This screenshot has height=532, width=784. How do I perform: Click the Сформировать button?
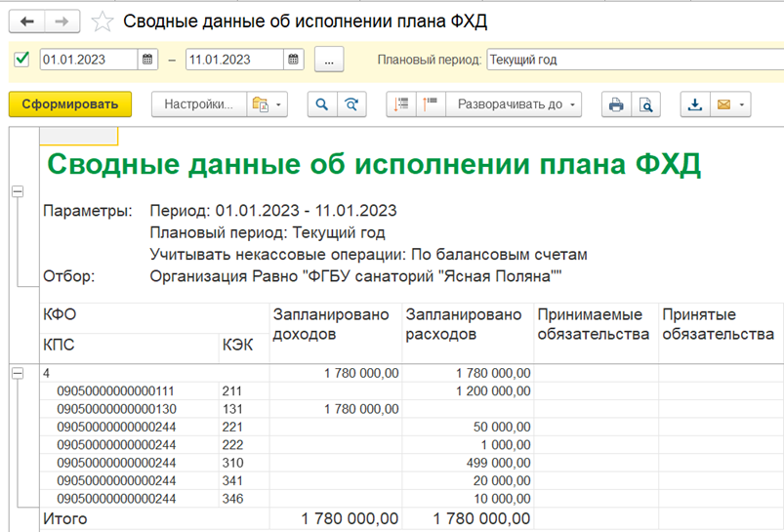[x=70, y=104]
